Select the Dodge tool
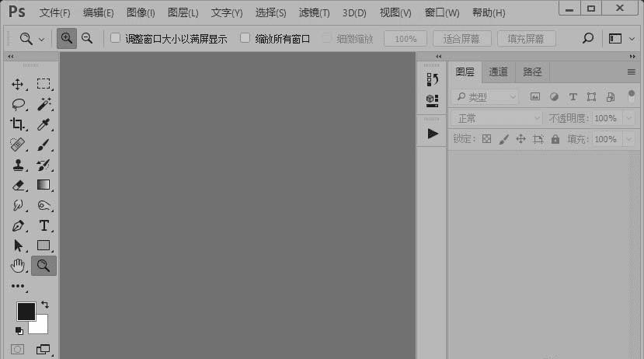The image size is (644, 359). [x=44, y=205]
